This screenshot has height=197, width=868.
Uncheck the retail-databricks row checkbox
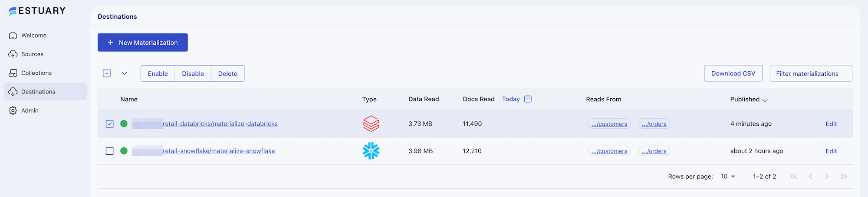pos(109,124)
